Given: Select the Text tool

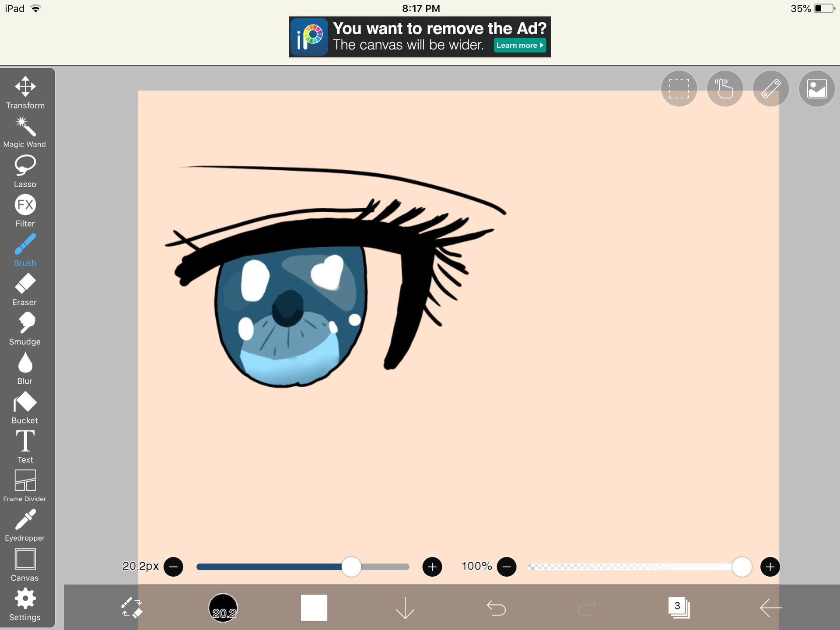Looking at the screenshot, I should (25, 446).
